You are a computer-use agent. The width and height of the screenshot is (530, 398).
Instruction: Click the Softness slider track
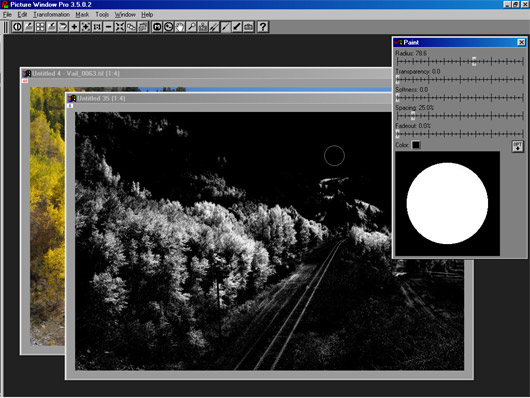pos(460,98)
